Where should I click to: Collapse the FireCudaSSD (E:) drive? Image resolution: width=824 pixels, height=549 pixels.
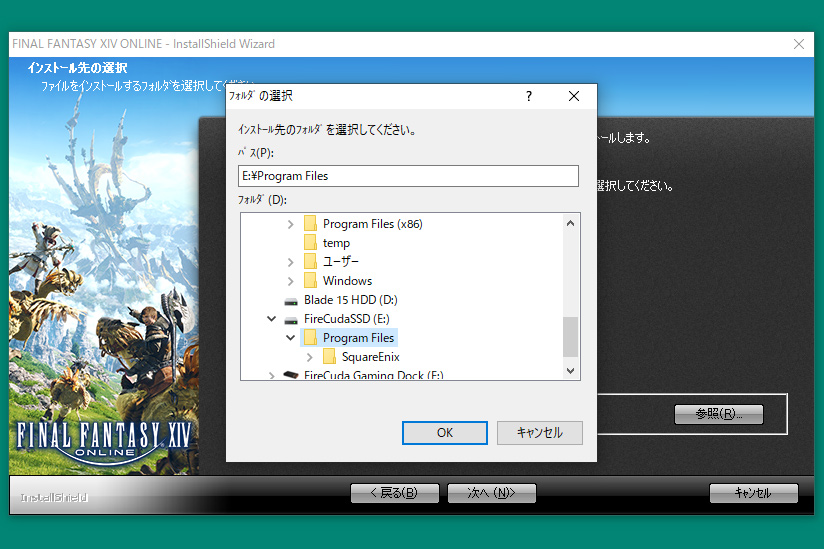(x=271, y=318)
